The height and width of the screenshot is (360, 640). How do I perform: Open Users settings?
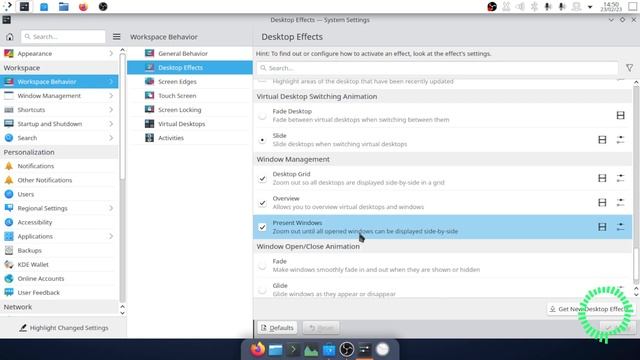click(x=59, y=194)
